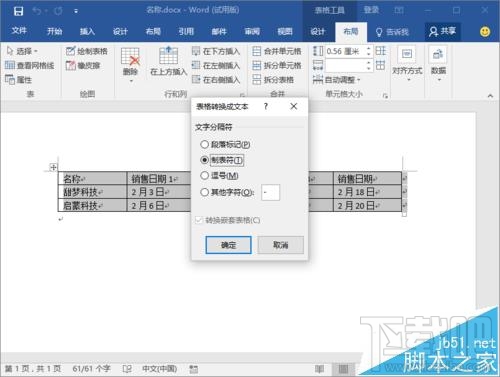Click the Save icon in the title bar
500x377 pixels.
[x=18, y=11]
